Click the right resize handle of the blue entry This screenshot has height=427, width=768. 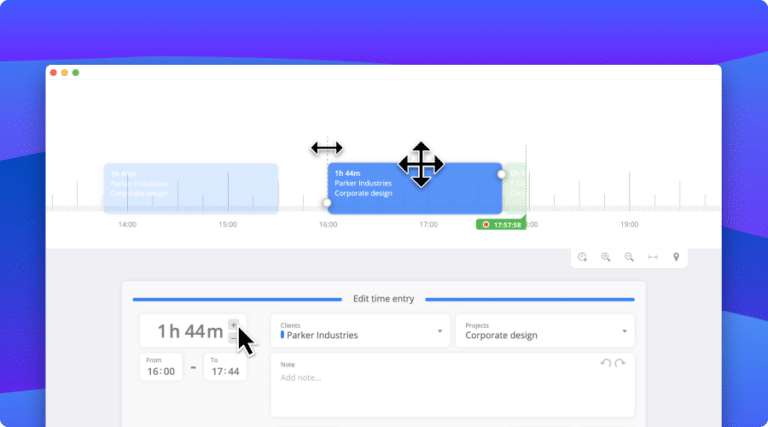coord(502,174)
